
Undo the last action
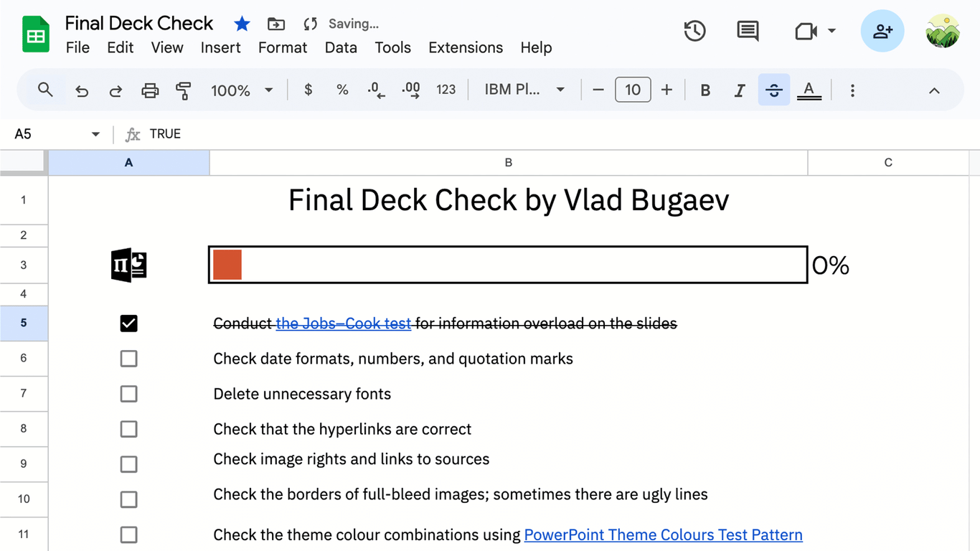coord(82,90)
